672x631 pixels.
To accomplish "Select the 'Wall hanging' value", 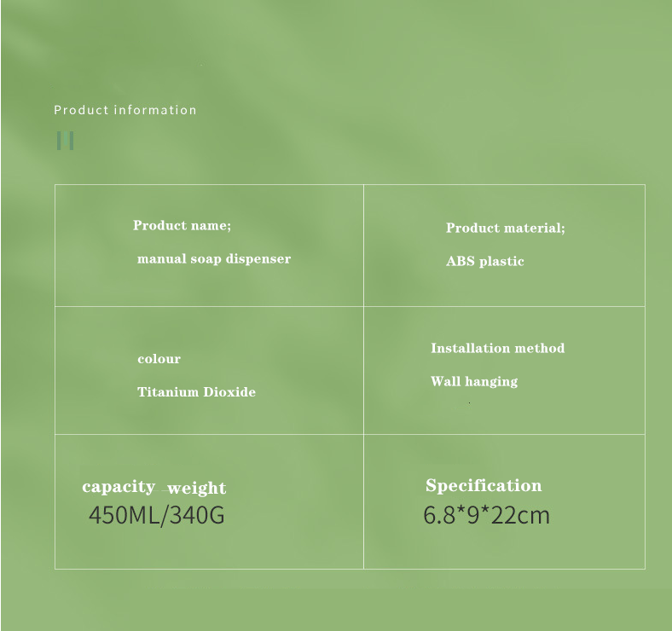I will (x=474, y=381).
